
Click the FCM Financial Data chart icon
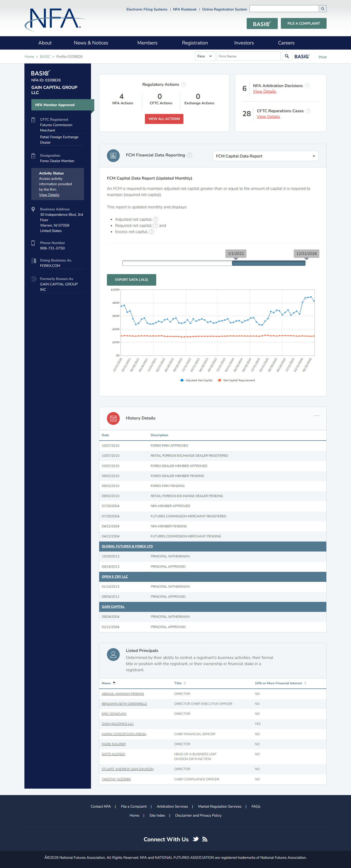pyautogui.click(x=113, y=155)
